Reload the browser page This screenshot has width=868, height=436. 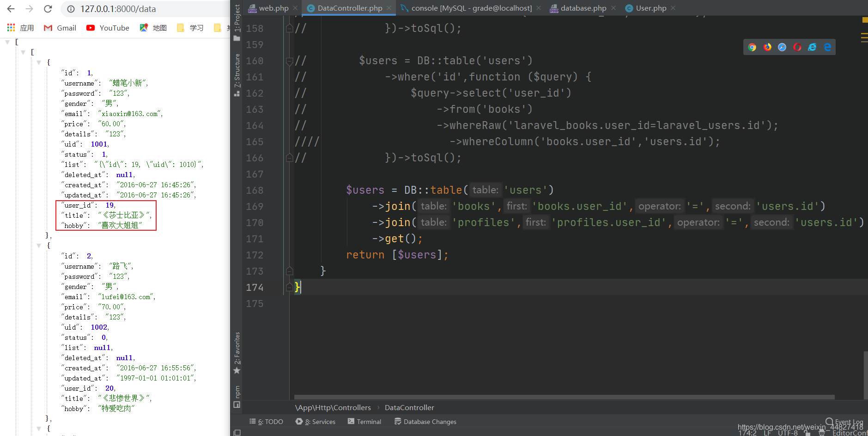(48, 9)
